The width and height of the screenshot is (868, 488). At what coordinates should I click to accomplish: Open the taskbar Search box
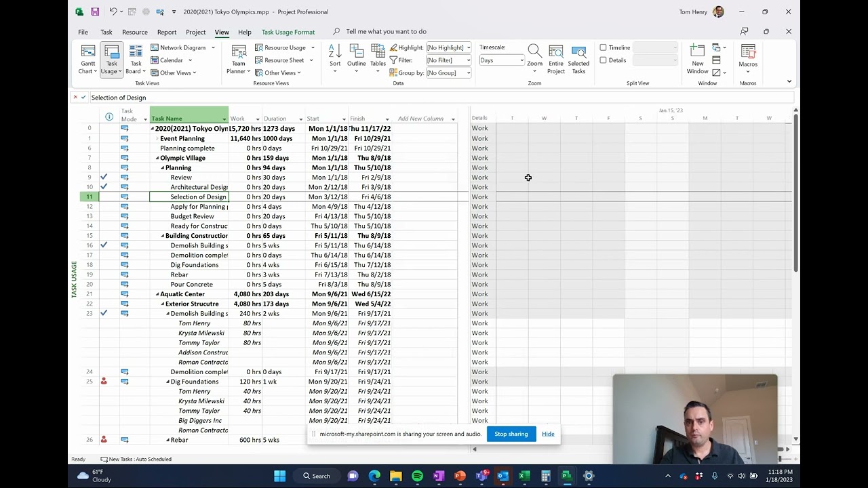(317, 476)
